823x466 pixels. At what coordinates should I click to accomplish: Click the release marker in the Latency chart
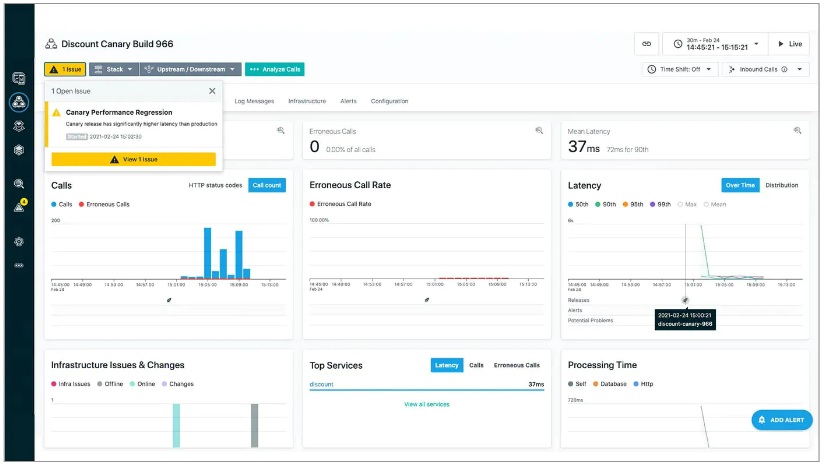685,300
